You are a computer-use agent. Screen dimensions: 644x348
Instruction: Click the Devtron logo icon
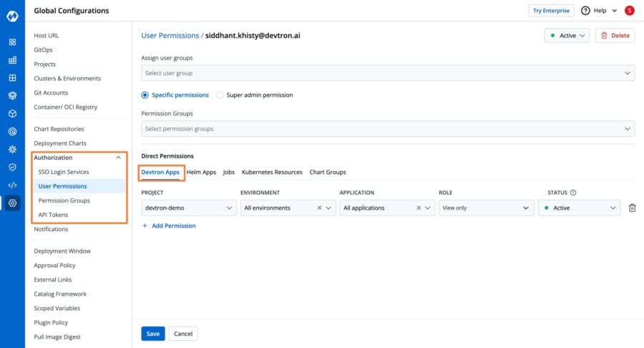(x=12, y=16)
